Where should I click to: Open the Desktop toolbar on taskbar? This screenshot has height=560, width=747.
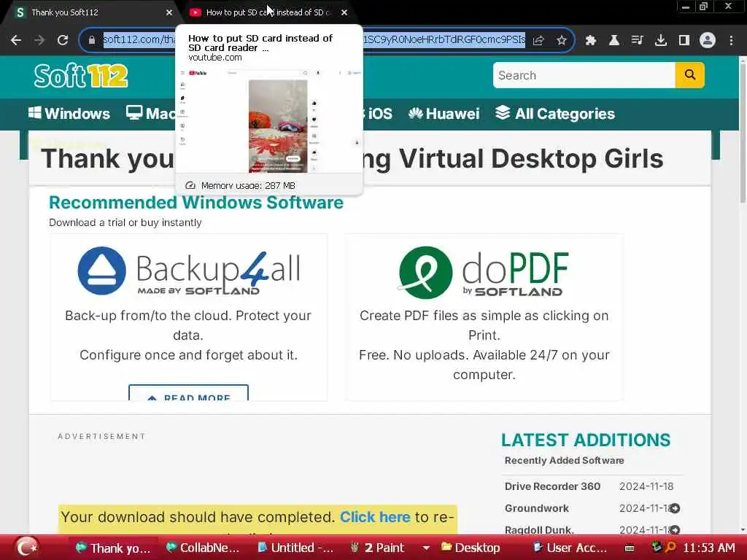click(x=471, y=548)
